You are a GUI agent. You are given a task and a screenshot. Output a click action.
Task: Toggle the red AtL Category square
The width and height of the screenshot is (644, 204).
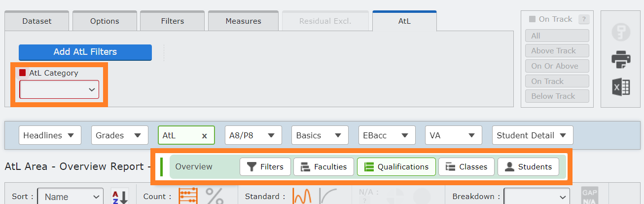(23, 73)
